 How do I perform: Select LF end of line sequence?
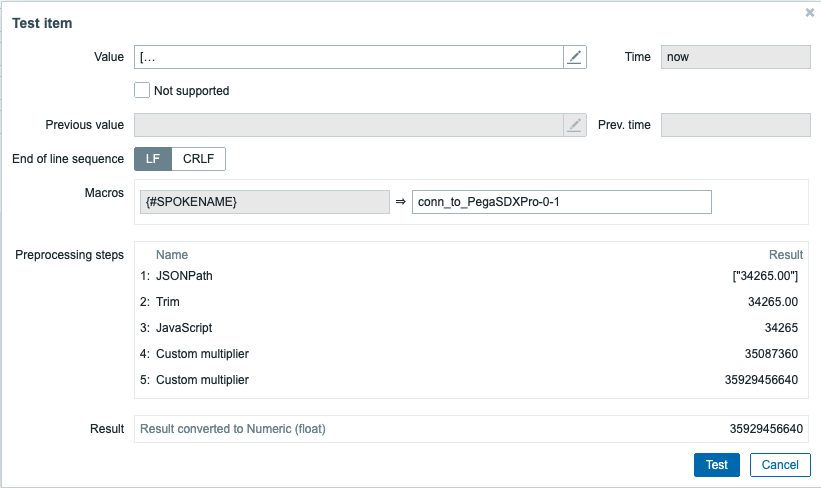point(153,159)
